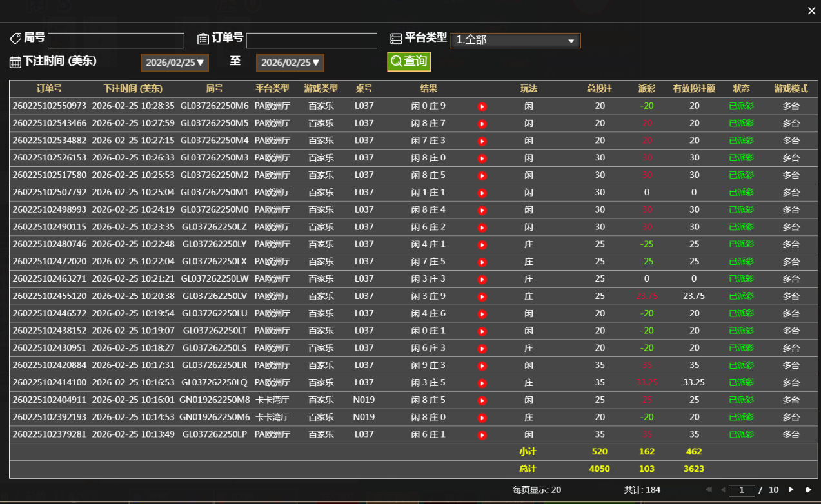Click the 下注时间 column header

pyautogui.click(x=133, y=89)
